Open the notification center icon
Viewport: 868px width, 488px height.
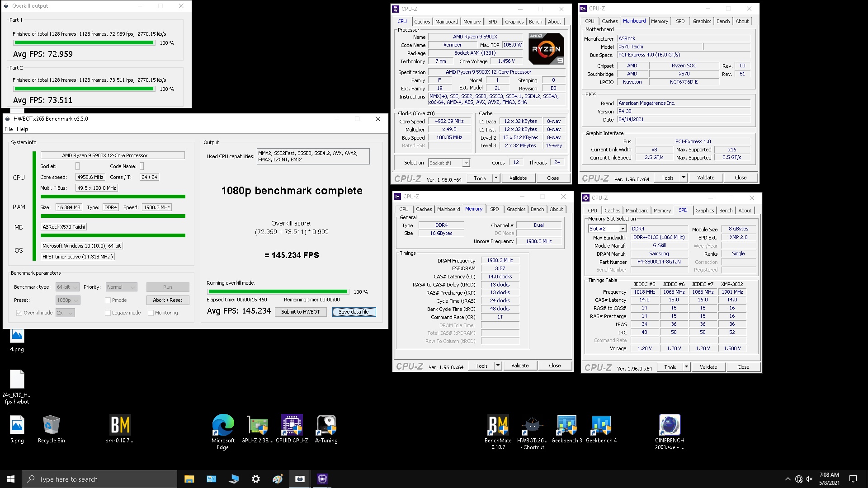(853, 479)
